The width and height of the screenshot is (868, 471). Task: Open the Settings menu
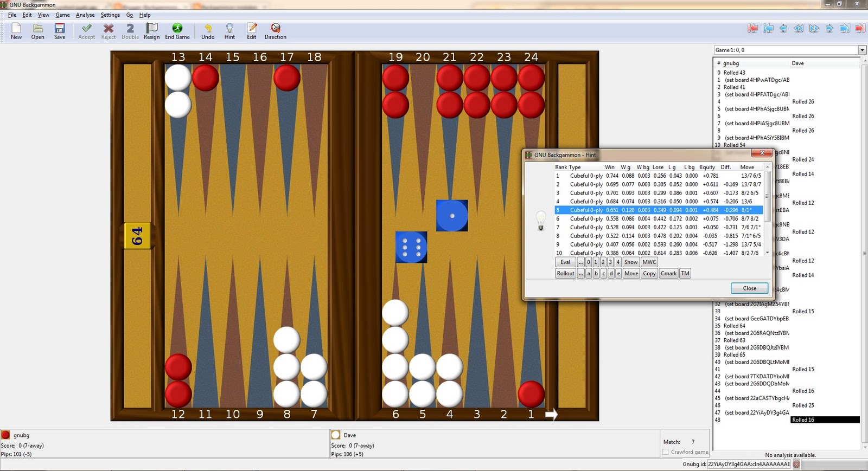[x=110, y=15]
